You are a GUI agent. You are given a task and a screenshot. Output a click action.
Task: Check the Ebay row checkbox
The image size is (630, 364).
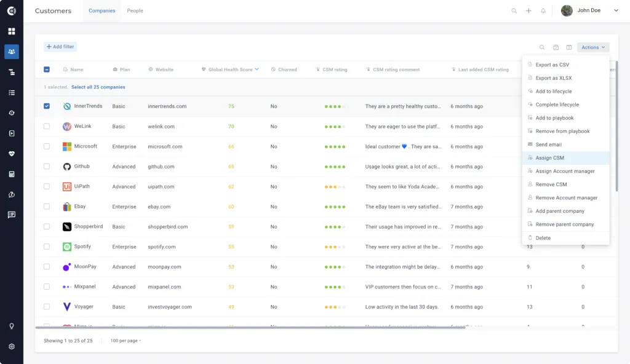[47, 207]
